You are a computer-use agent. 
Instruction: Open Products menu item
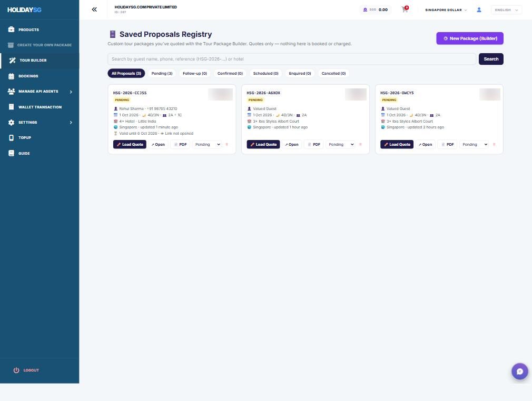pyautogui.click(x=40, y=29)
